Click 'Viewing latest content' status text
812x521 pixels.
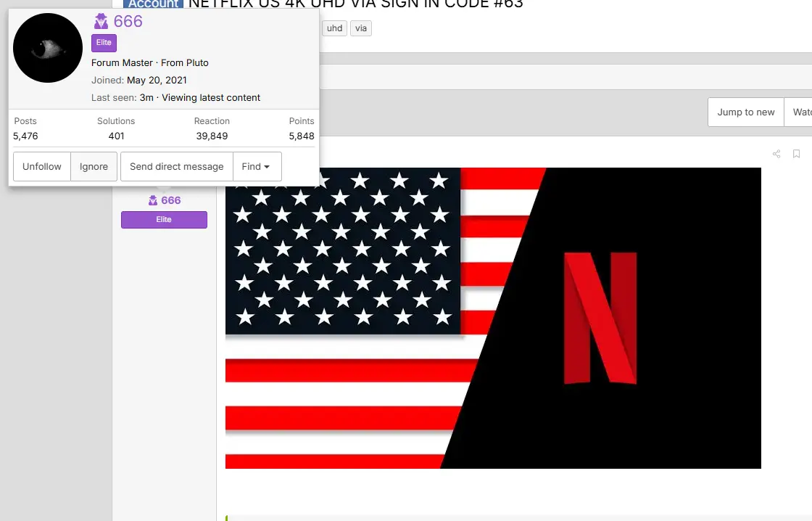(x=211, y=97)
